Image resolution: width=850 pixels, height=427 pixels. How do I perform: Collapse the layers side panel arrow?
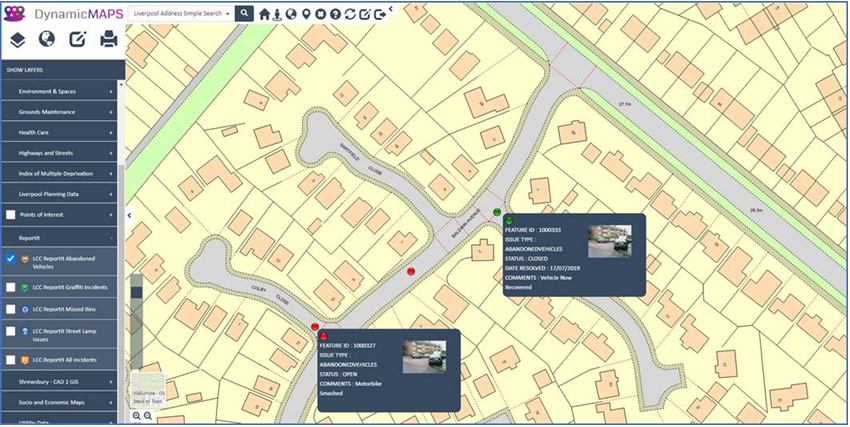129,215
